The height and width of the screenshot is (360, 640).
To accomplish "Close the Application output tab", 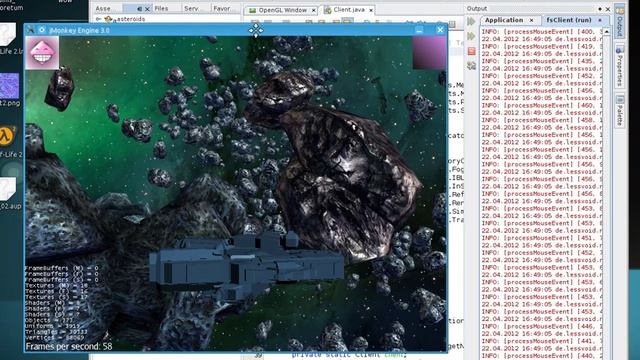I will 531,20.
